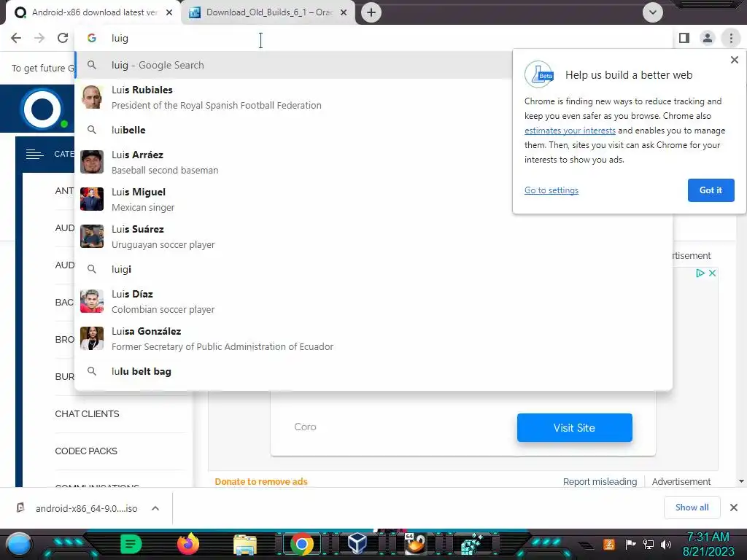Click the page scrollbar down arrow
This screenshot has width=747, height=560.
[x=741, y=481]
